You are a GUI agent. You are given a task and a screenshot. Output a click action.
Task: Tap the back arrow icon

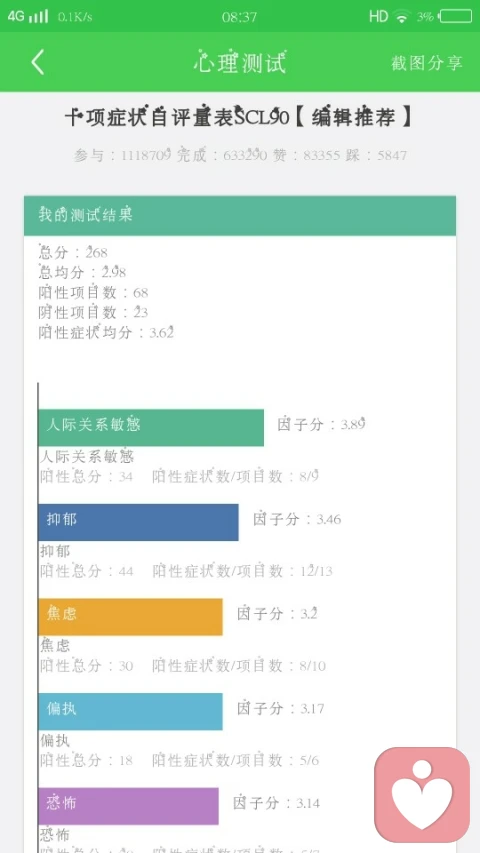(37, 63)
